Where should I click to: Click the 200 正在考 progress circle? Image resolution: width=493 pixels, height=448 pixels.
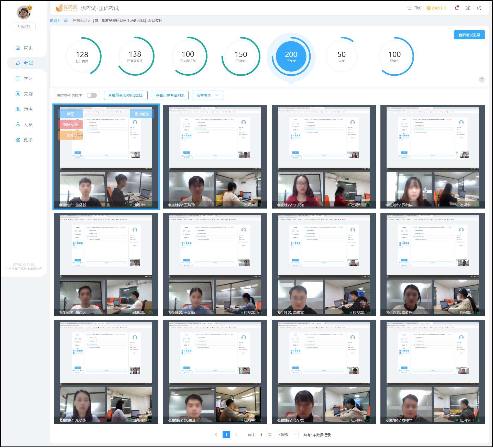coord(291,56)
